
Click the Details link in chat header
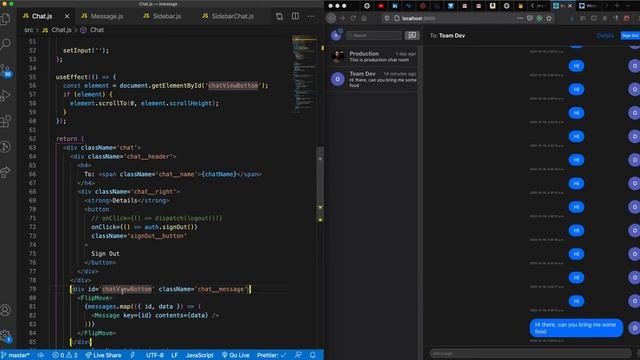[605, 36]
